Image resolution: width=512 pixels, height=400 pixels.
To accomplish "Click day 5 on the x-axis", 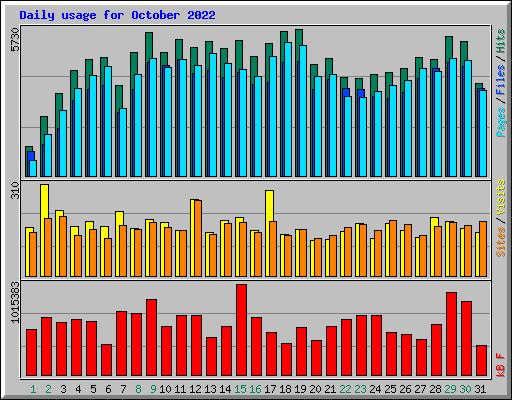I will pyautogui.click(x=93, y=389).
